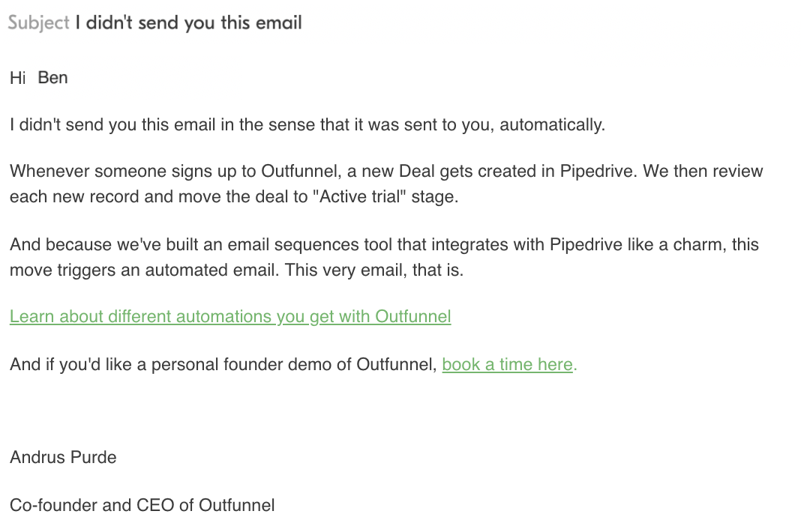Click the gray 'Subject' label
This screenshot has width=801, height=532.
pos(38,23)
